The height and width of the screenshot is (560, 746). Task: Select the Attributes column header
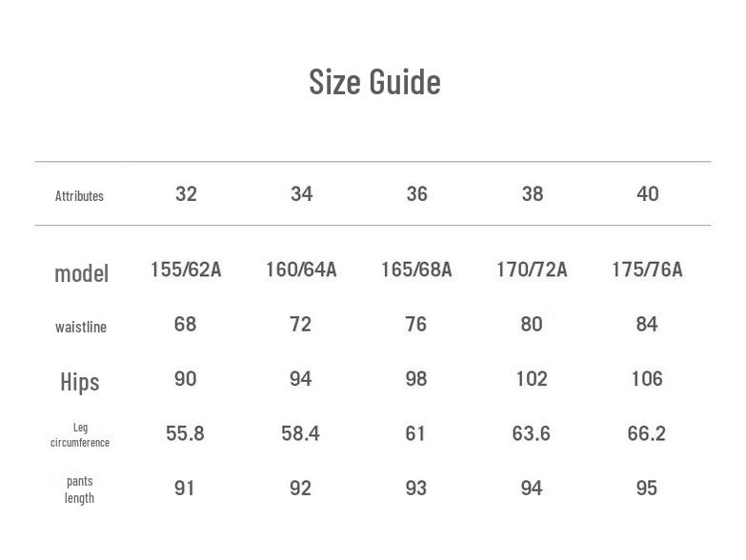click(x=79, y=196)
